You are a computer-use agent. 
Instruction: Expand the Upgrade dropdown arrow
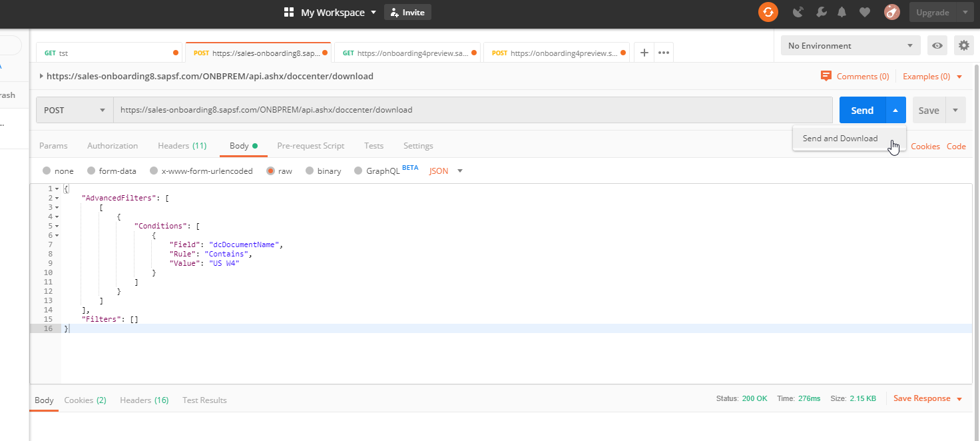[965, 12]
